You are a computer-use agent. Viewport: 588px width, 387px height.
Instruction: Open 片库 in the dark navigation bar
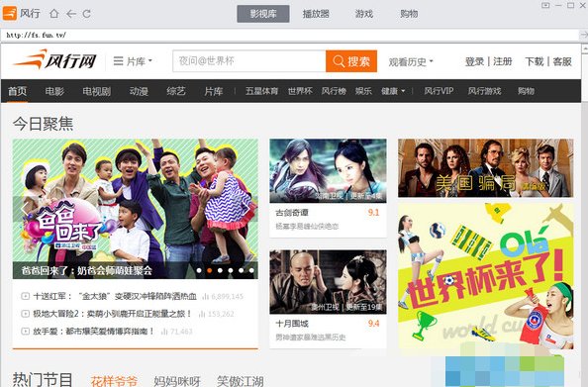tap(214, 91)
